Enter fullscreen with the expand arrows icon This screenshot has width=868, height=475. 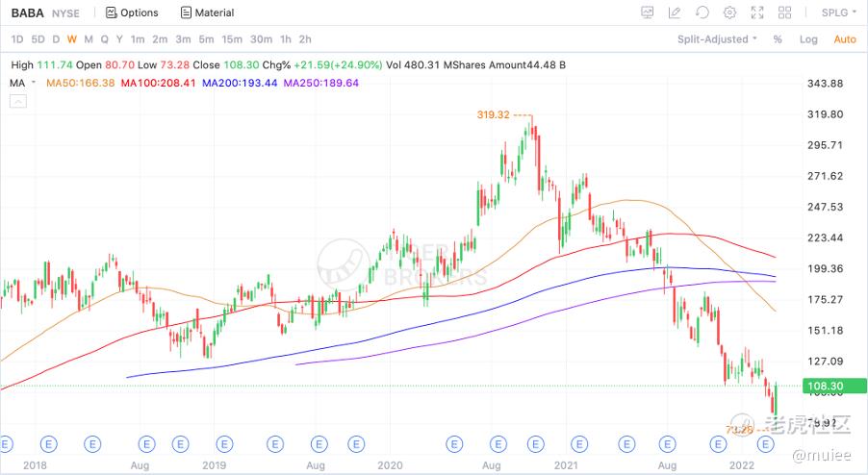(757, 12)
